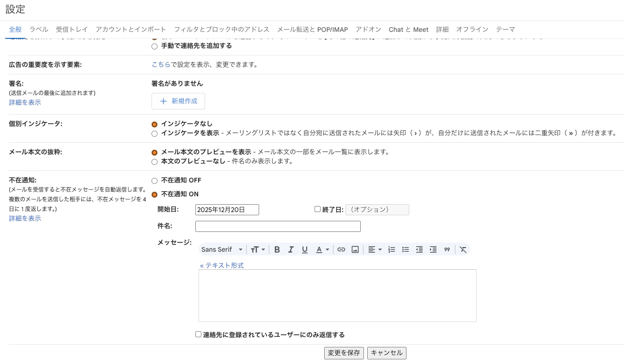The width and height of the screenshot is (624, 364).
Task: Apply underline formatting to the message text
Action: (x=305, y=249)
